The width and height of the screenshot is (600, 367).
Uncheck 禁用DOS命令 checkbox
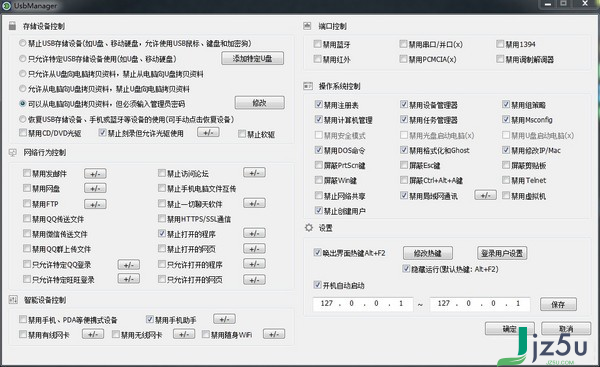click(x=319, y=150)
